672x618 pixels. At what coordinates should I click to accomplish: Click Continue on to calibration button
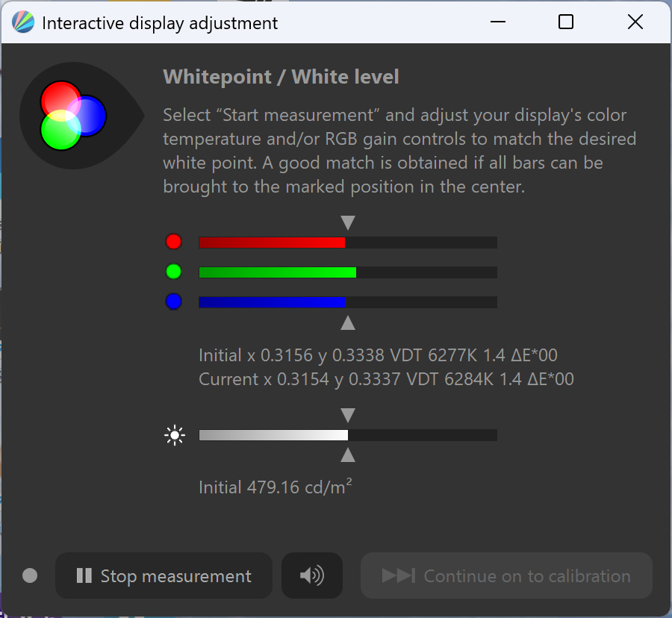coord(506,575)
